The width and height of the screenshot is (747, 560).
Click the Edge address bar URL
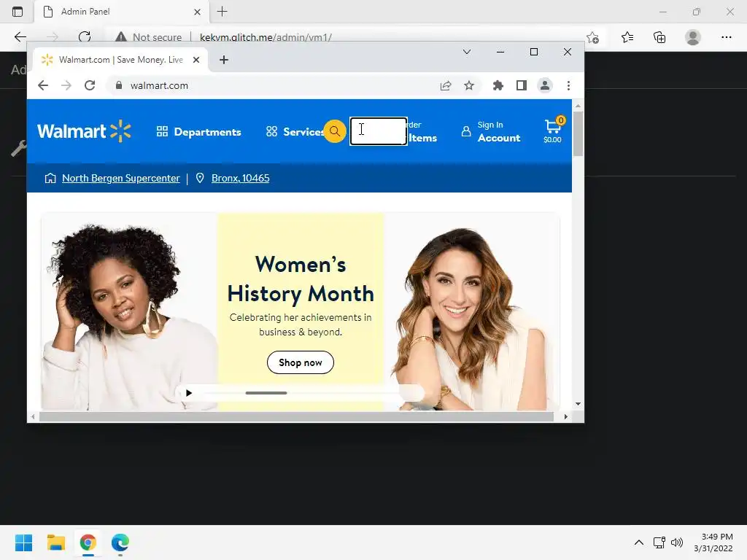pyautogui.click(x=266, y=37)
